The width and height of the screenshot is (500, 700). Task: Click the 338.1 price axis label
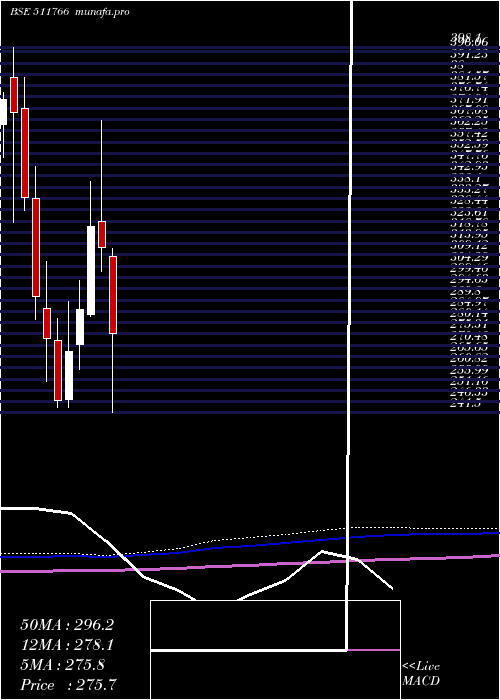point(466,179)
